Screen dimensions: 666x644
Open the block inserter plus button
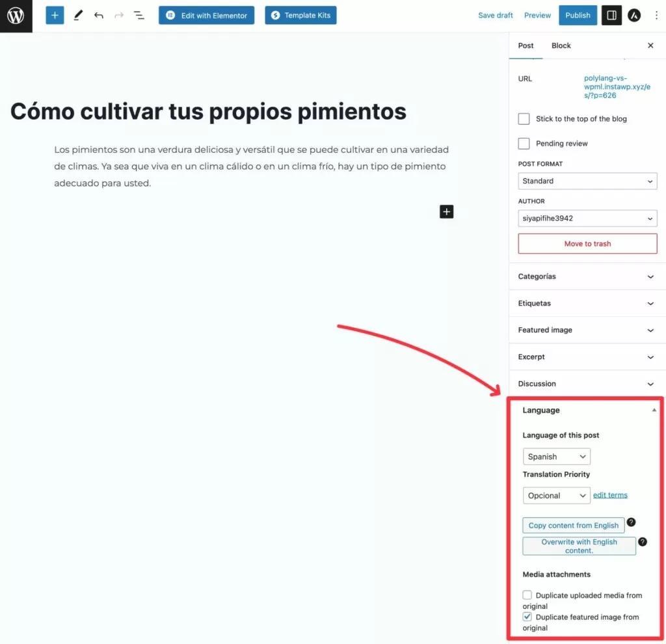click(x=55, y=16)
